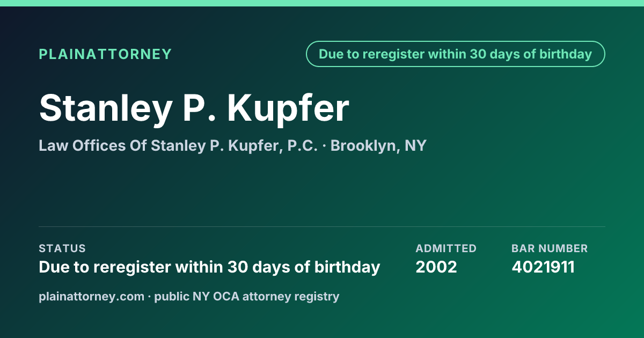The height and width of the screenshot is (338, 644).
Task: Click the ADMITTED field label
Action: (x=446, y=248)
